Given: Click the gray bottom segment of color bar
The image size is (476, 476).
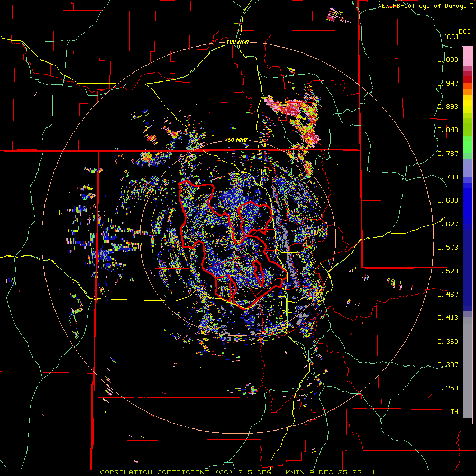Looking at the screenshot, I should (x=467, y=368).
